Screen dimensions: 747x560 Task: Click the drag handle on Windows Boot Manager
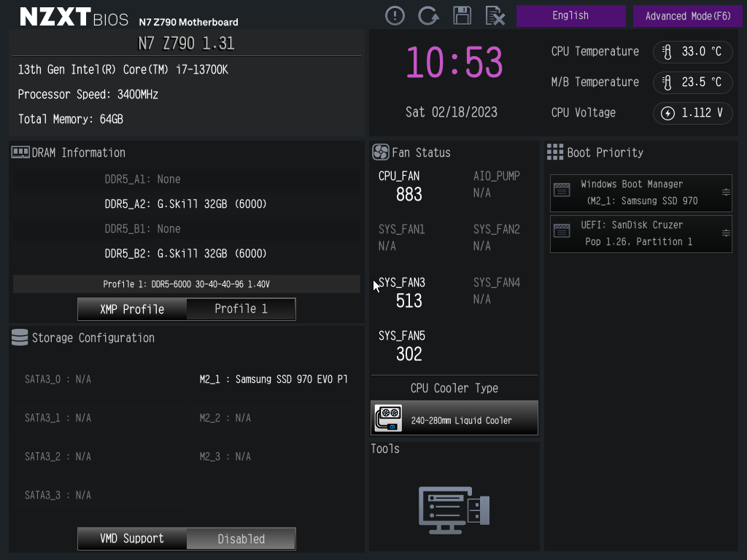726,192
